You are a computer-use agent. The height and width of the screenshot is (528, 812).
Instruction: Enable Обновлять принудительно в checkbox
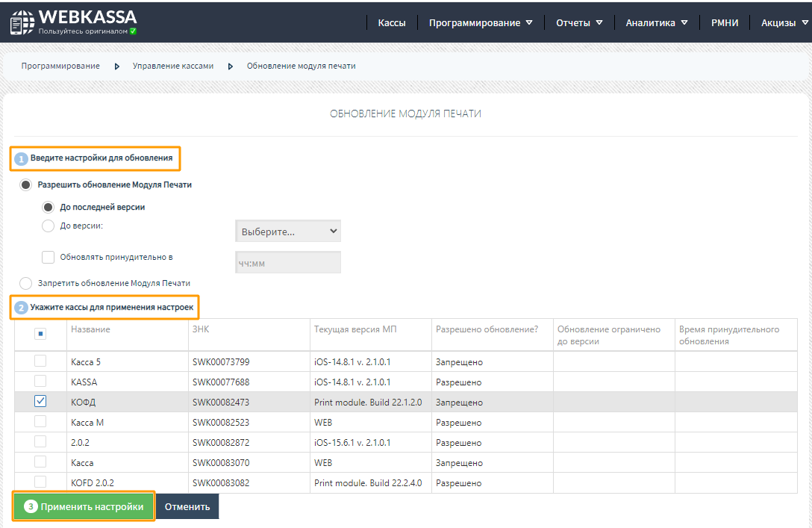pyautogui.click(x=49, y=257)
